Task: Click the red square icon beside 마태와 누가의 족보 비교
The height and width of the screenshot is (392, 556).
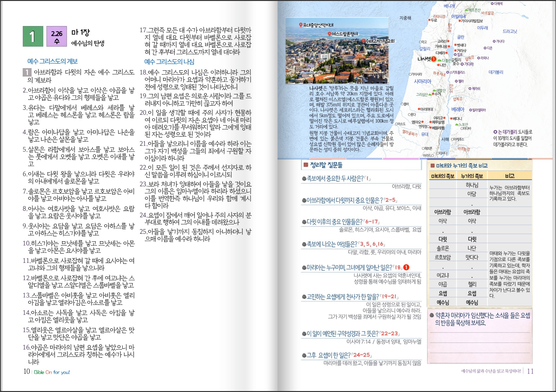Action: tap(432, 166)
